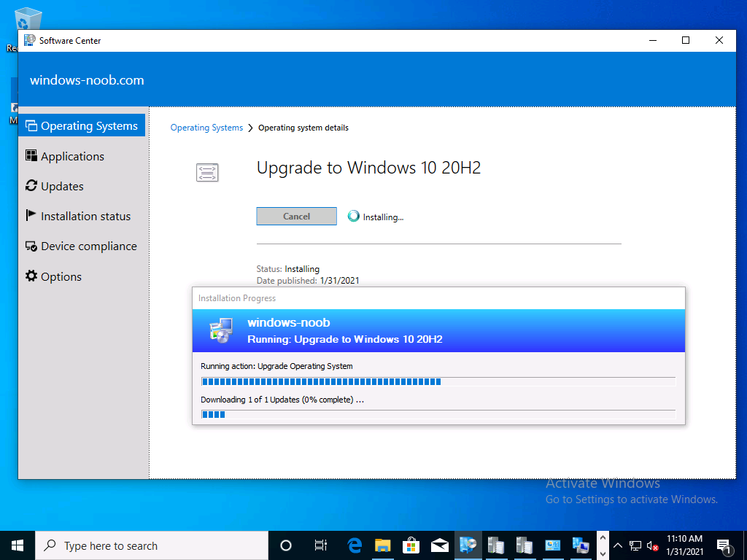747x560 pixels.
Task: Click the server icon left of the chart icon
Action: coord(524,545)
